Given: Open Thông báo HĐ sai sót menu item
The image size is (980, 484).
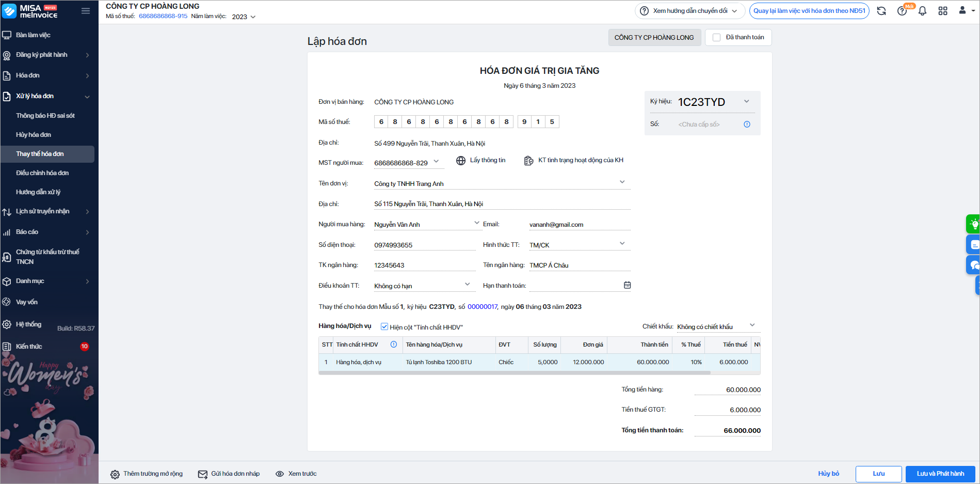Looking at the screenshot, I should 45,116.
